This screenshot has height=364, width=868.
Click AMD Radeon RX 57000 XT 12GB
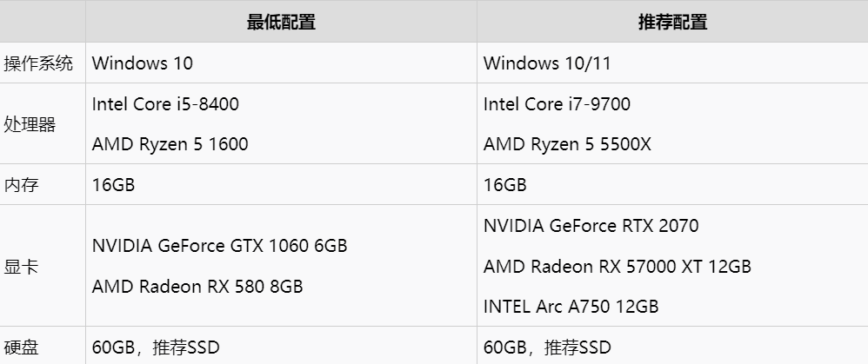coord(618,267)
